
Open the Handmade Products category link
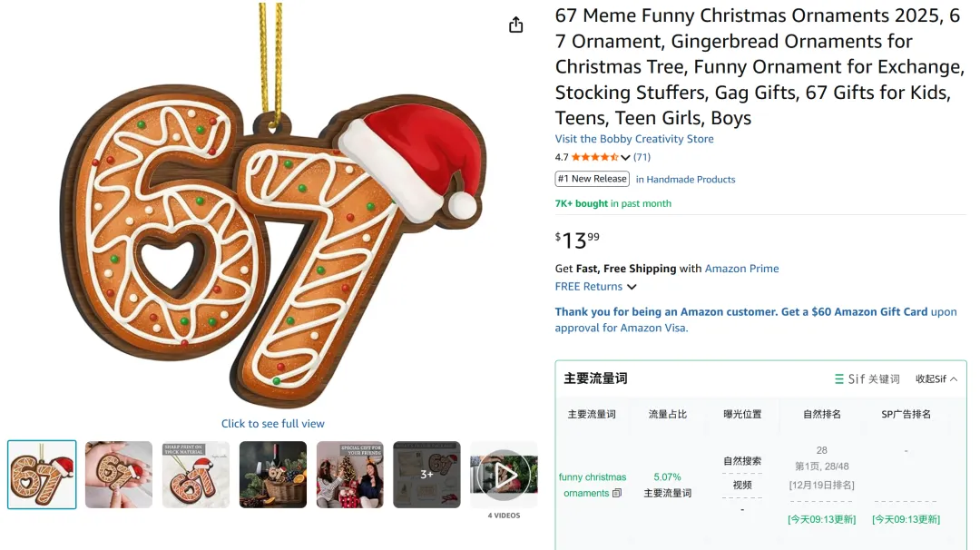coord(685,180)
